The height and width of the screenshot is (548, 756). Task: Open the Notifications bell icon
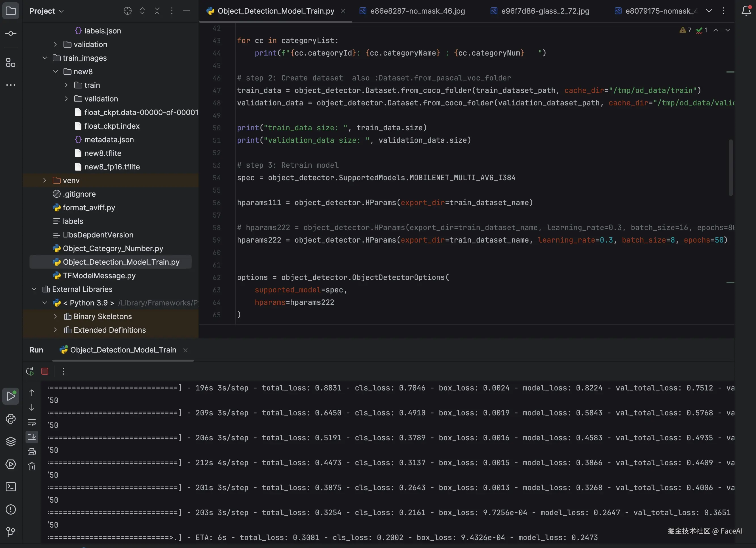746,11
